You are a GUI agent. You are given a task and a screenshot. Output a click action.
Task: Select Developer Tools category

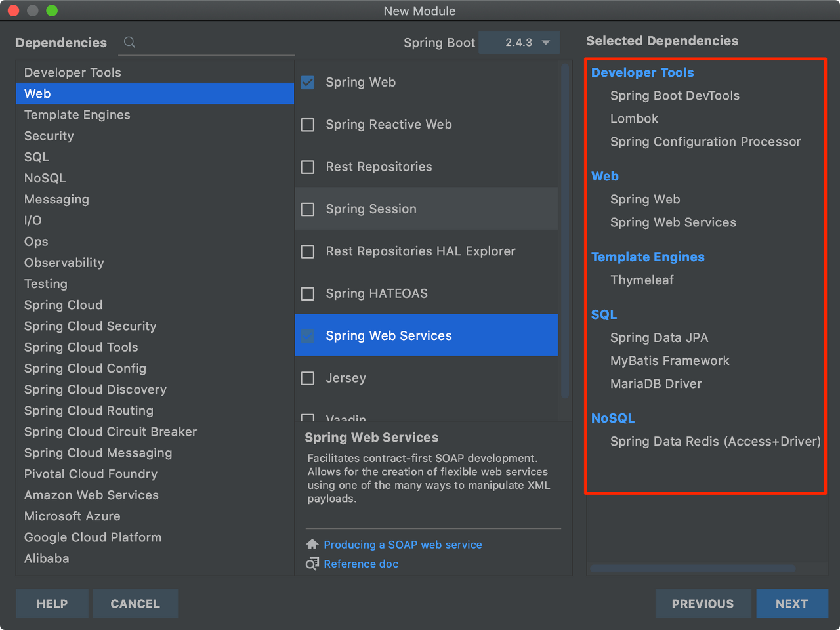tap(155, 72)
